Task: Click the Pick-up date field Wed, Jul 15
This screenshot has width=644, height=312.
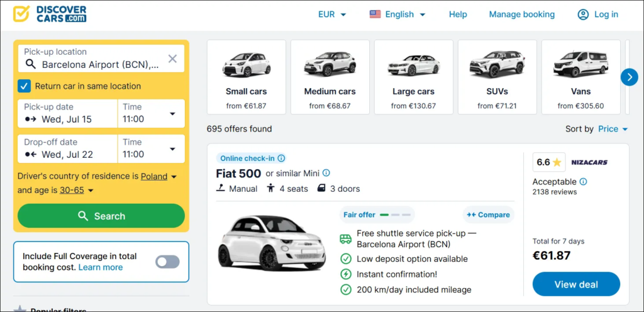Action: tap(67, 114)
